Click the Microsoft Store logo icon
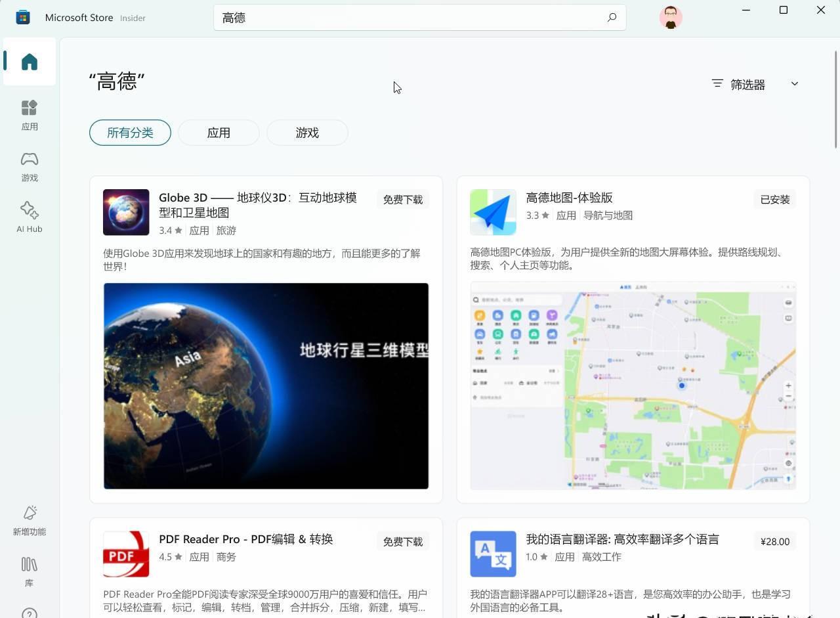Screen dimensions: 840x618 pyautogui.click(x=23, y=18)
